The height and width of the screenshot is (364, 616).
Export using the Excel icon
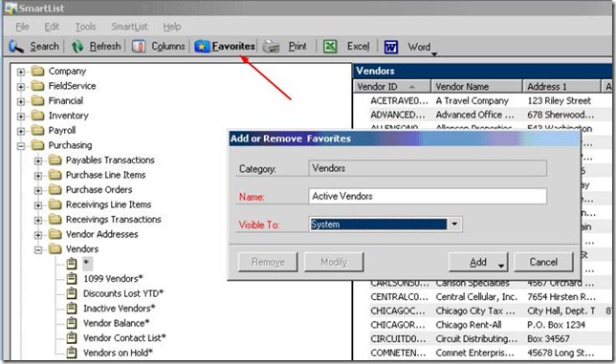click(330, 46)
